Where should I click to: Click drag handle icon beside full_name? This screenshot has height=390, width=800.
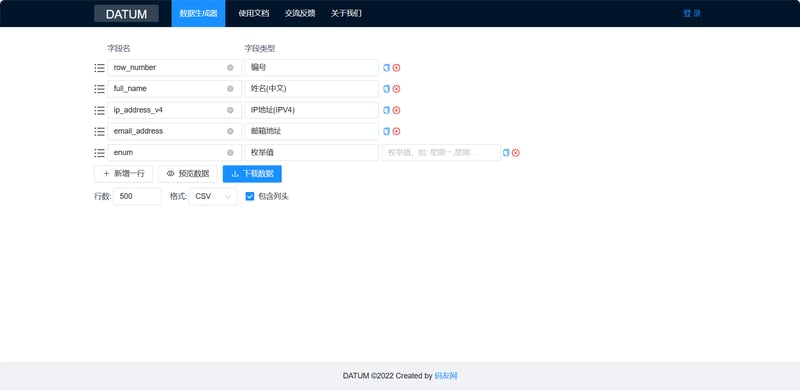[x=99, y=89]
